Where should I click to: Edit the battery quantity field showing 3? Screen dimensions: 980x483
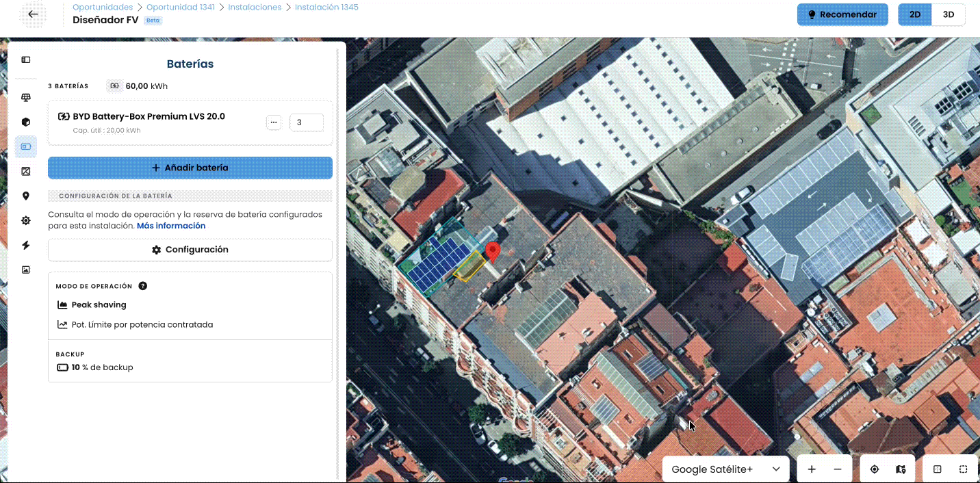click(307, 122)
